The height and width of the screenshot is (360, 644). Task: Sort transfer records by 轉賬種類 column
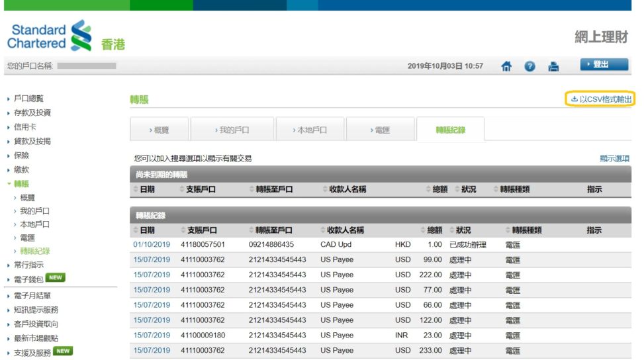(526, 230)
